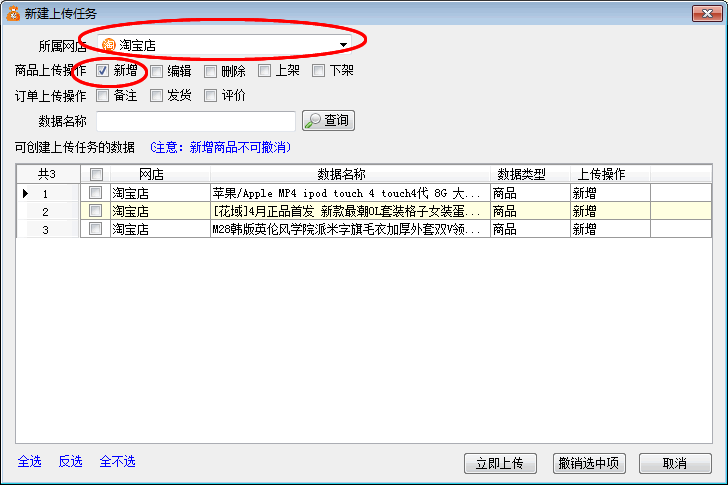Enable the 评价 checkbox
728x485 pixels.
pyautogui.click(x=210, y=96)
